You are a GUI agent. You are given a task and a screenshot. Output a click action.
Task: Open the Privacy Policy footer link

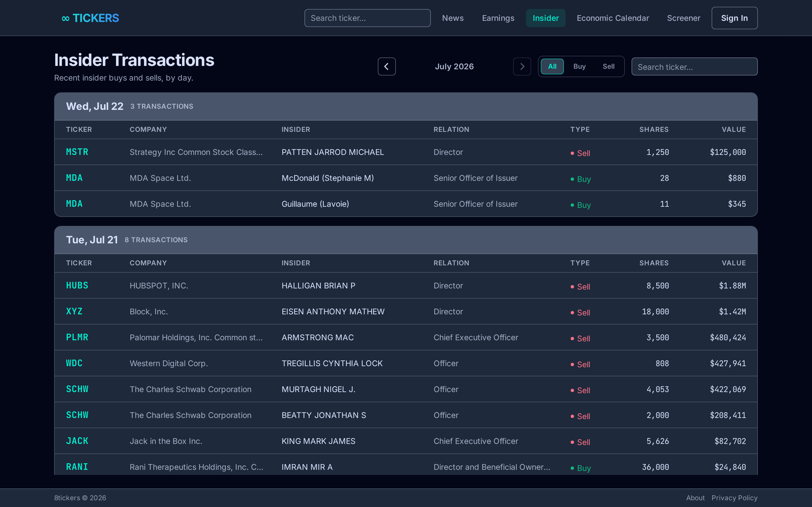(x=734, y=498)
